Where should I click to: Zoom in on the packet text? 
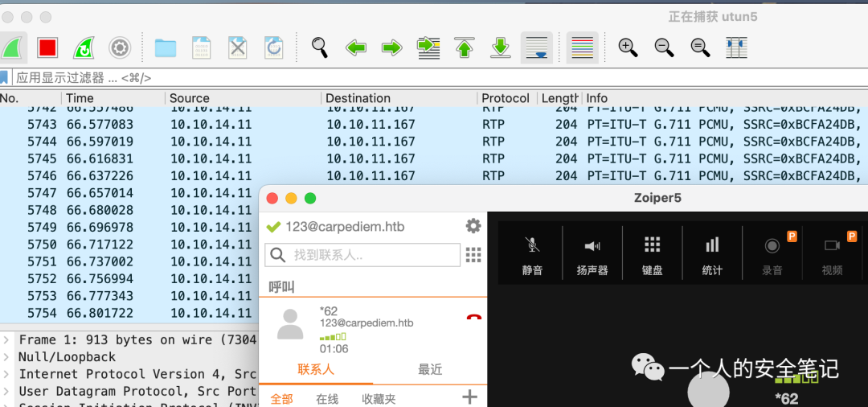point(628,47)
